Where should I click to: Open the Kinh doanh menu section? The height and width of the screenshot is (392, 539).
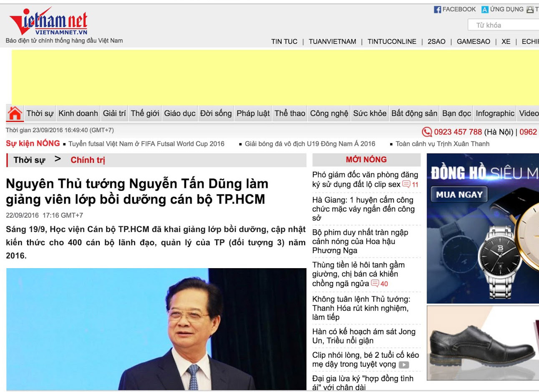(x=78, y=113)
